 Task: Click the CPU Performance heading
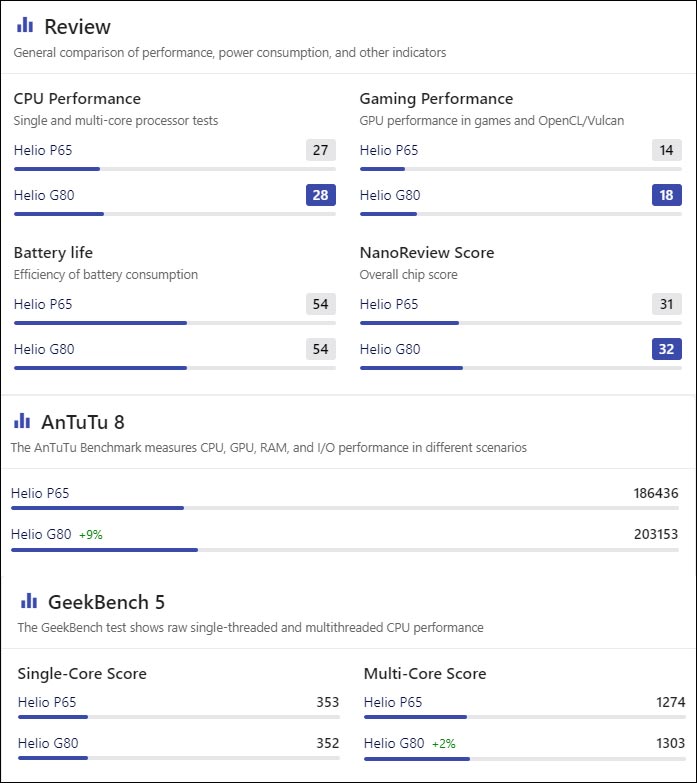click(77, 99)
